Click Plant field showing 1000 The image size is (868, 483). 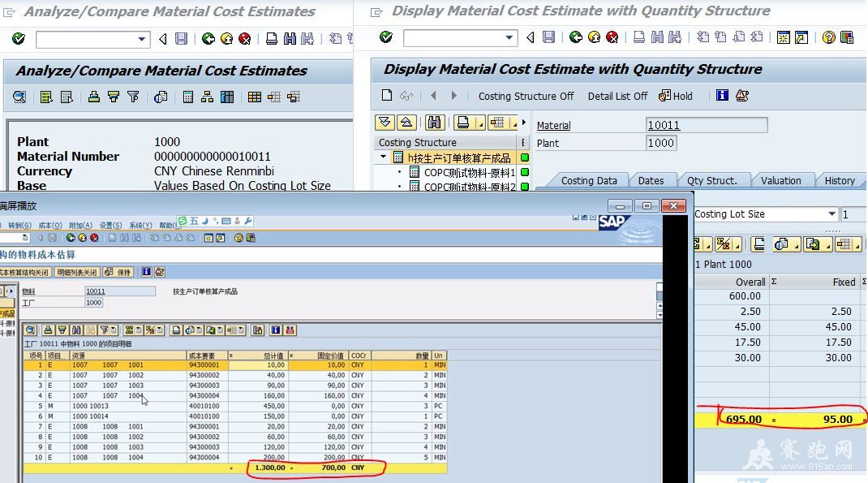point(661,143)
